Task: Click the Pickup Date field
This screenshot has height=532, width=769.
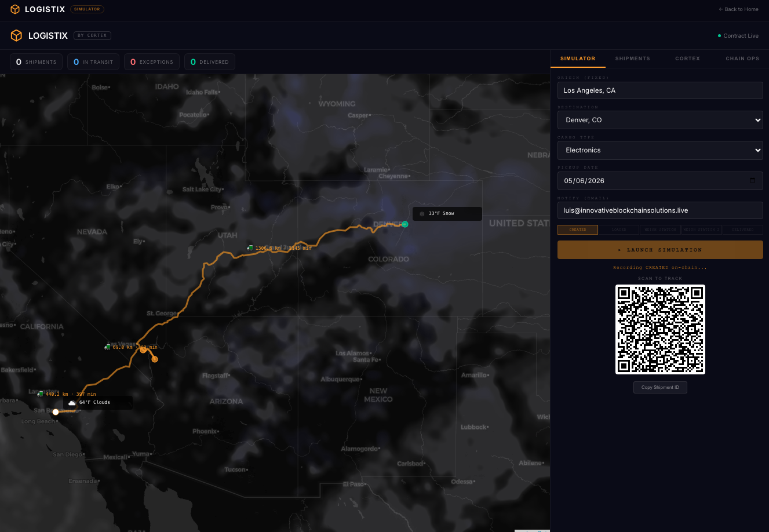Action: [x=660, y=181]
